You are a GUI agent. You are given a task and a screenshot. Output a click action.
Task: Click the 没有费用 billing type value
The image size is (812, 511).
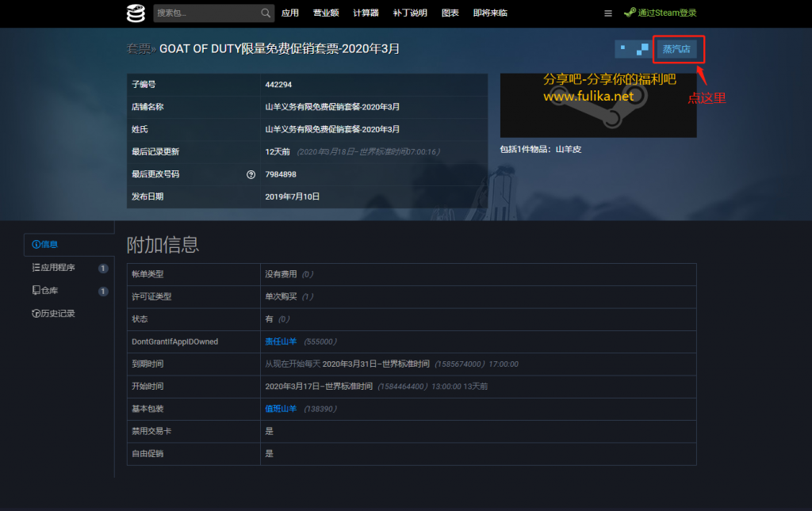coord(282,275)
